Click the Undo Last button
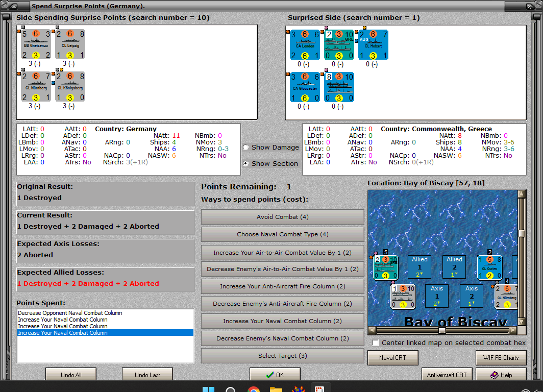The image size is (543, 392). tap(147, 375)
